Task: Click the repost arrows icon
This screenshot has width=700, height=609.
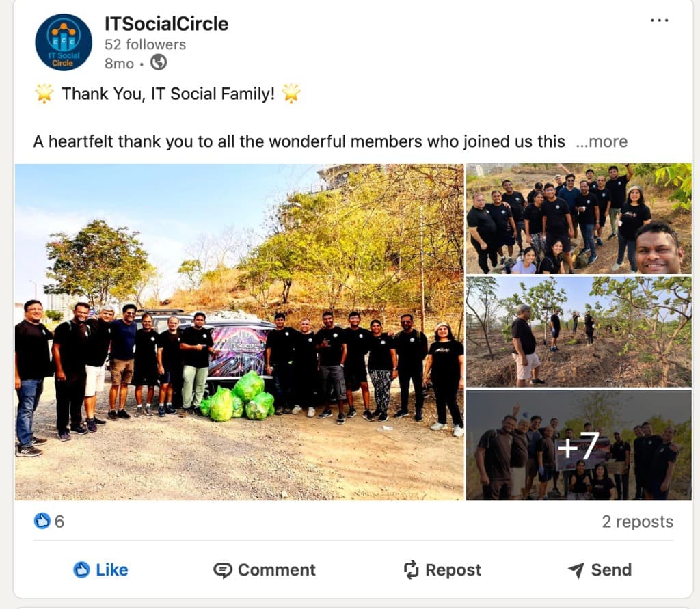Action: coord(411,570)
